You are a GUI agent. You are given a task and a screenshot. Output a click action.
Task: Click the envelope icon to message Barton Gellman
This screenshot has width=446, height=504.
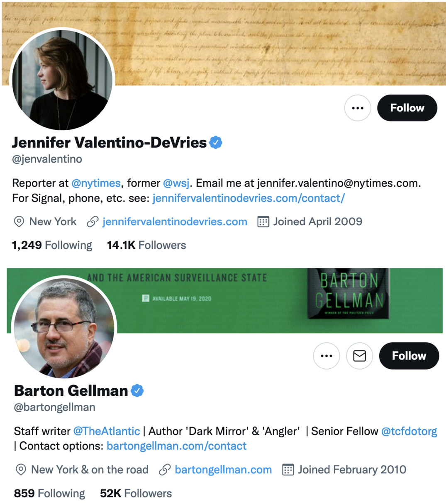[359, 355]
